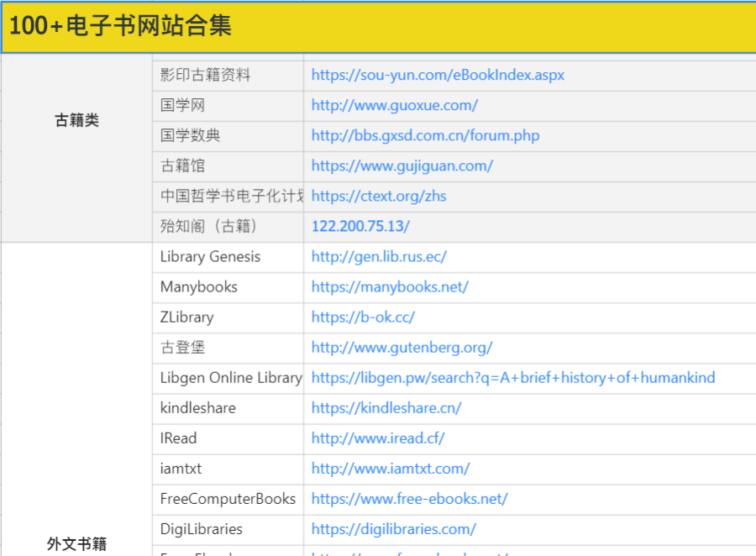Open the www.iamtxt.com link
Screen dimensions: 756x556
391,469
